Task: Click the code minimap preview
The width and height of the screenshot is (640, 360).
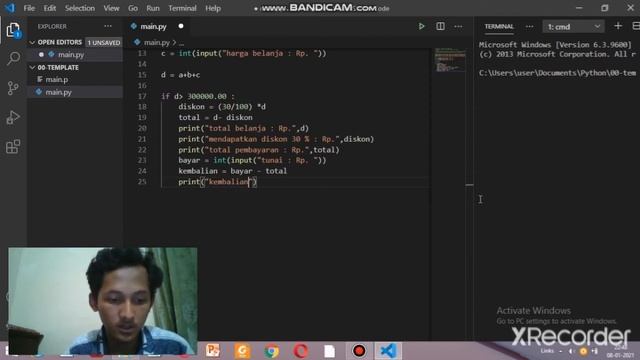Action: [450, 60]
